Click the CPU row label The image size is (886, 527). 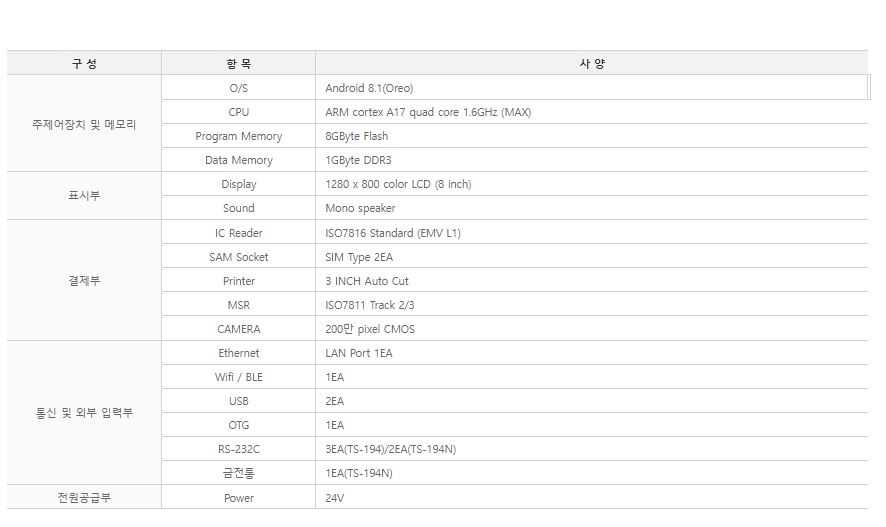point(238,112)
